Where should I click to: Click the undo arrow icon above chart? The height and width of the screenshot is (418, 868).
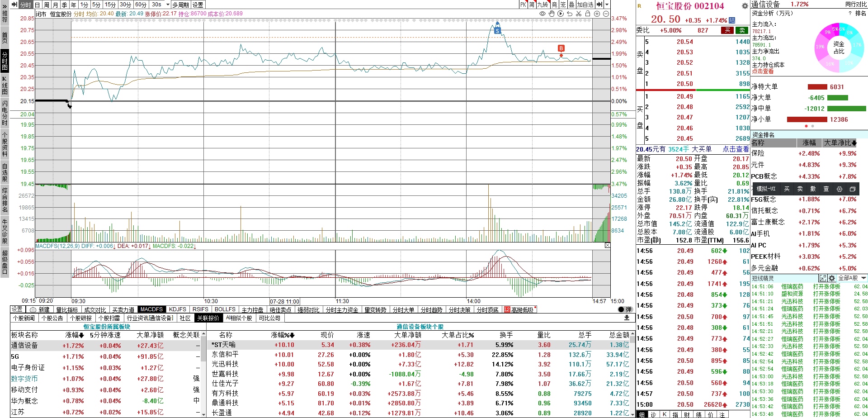point(570,14)
